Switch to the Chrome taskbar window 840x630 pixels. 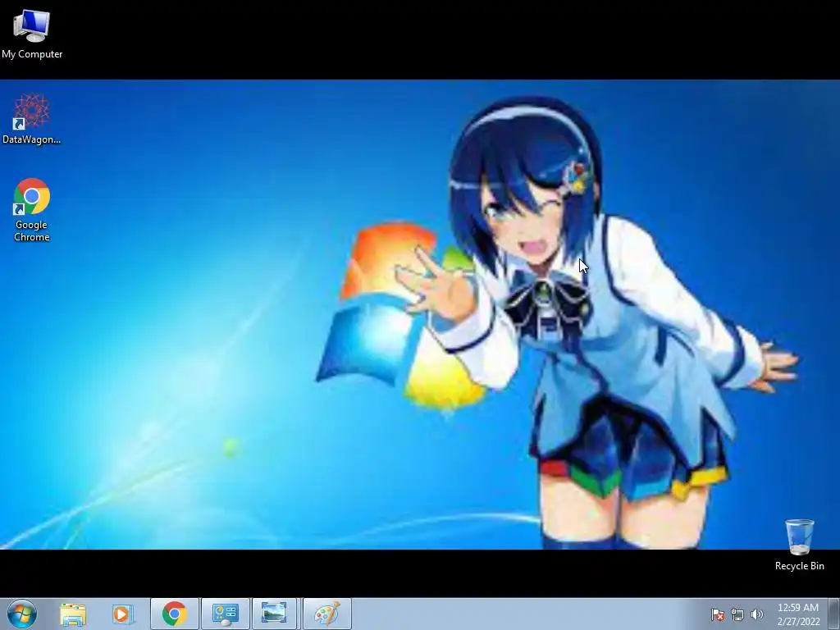coord(175,614)
